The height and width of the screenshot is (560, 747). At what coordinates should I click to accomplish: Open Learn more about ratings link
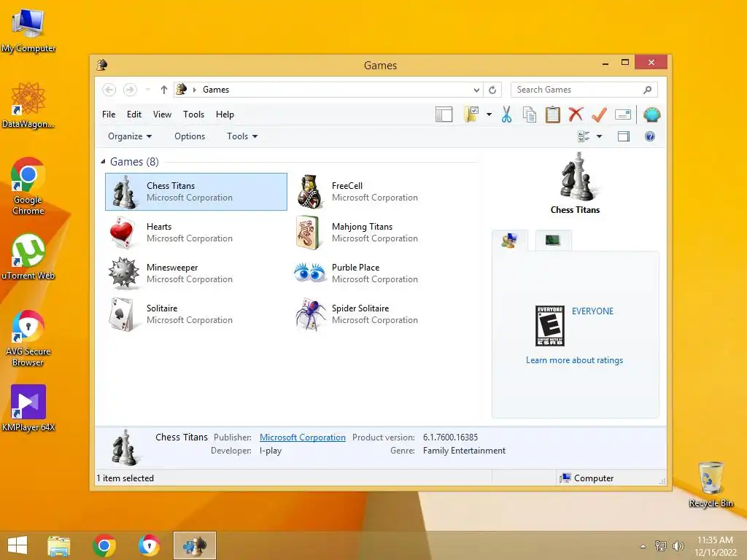pos(575,360)
